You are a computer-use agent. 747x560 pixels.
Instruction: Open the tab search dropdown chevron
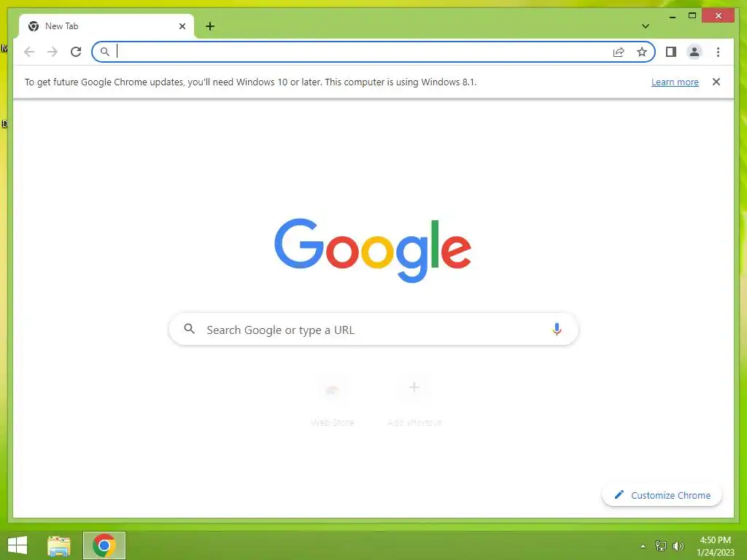pyautogui.click(x=646, y=26)
